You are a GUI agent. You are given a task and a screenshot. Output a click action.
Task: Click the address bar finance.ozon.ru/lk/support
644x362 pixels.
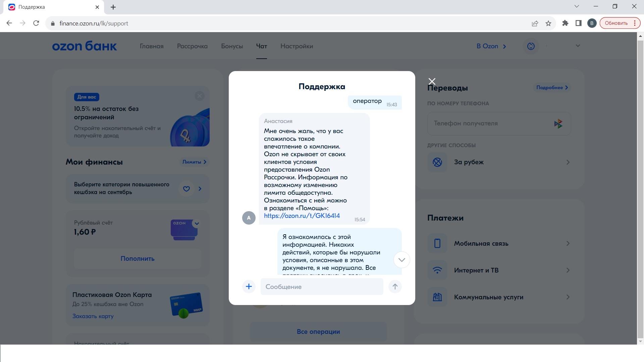(x=94, y=23)
